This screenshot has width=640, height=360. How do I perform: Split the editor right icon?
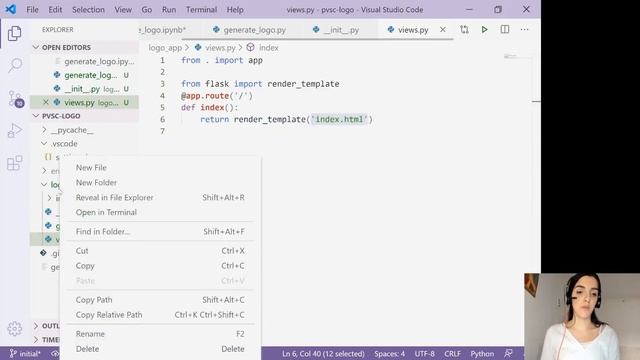[504, 29]
